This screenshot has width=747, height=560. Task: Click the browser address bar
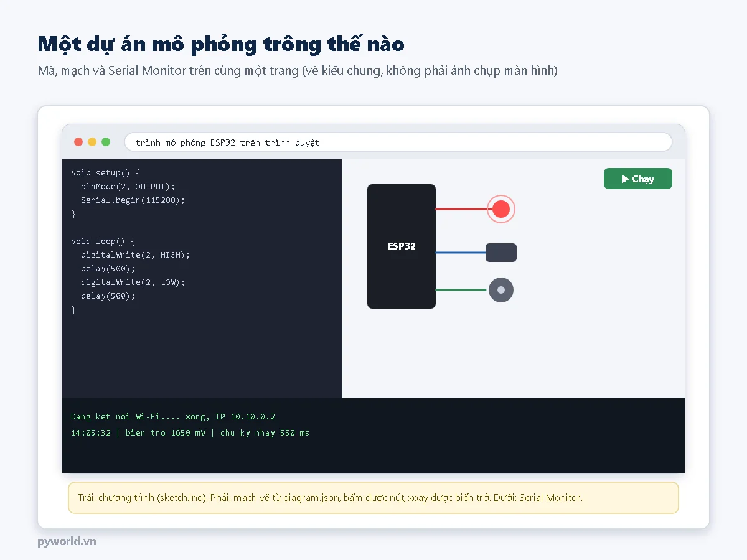click(398, 142)
